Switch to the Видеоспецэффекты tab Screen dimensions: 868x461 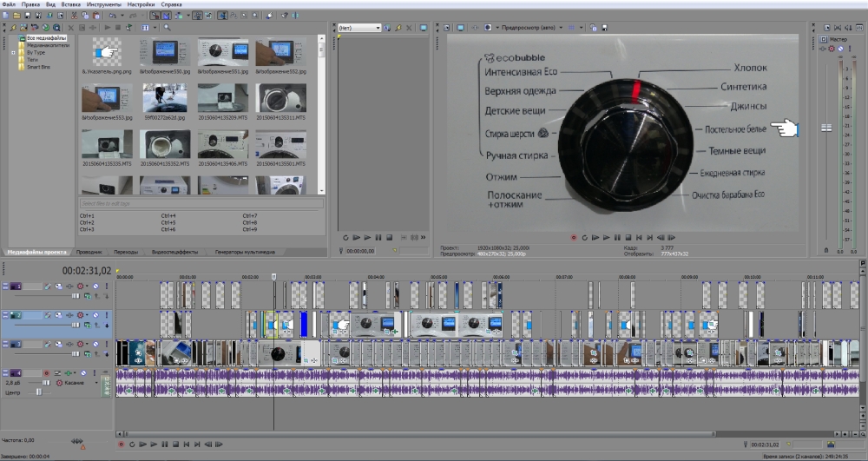[174, 252]
